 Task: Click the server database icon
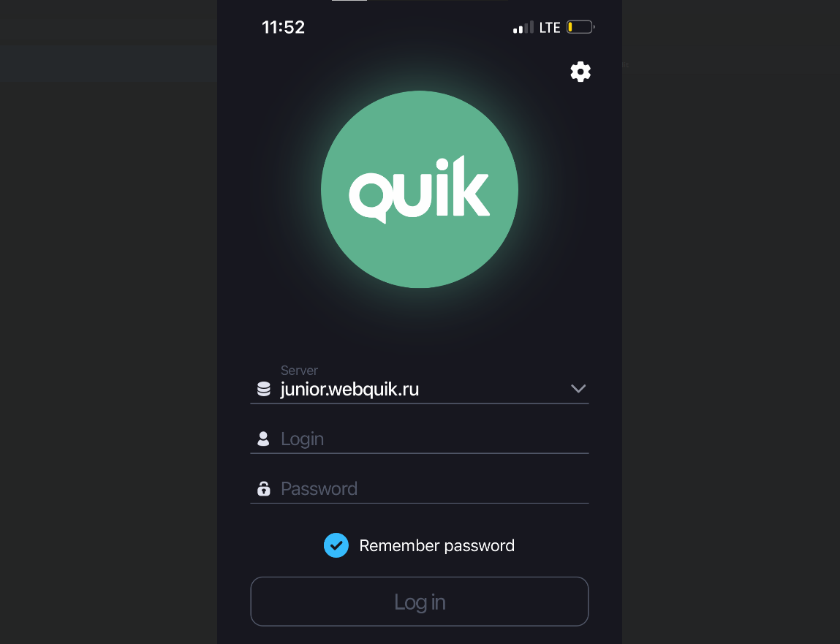click(x=264, y=389)
